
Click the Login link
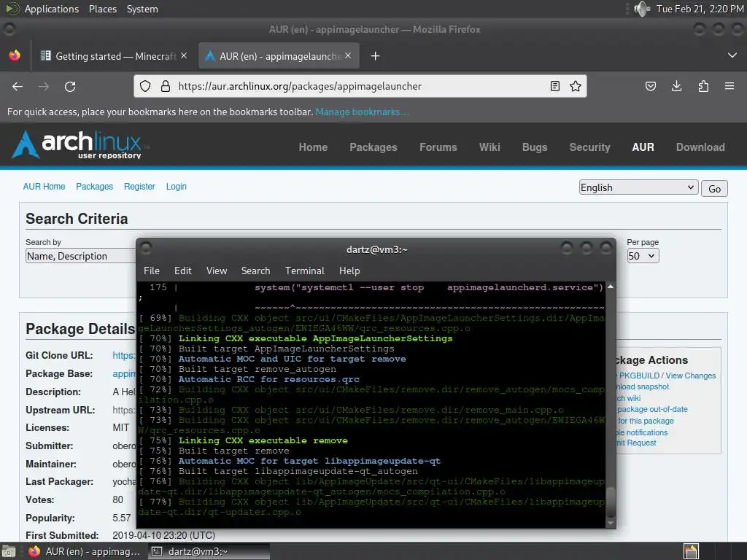[177, 187]
